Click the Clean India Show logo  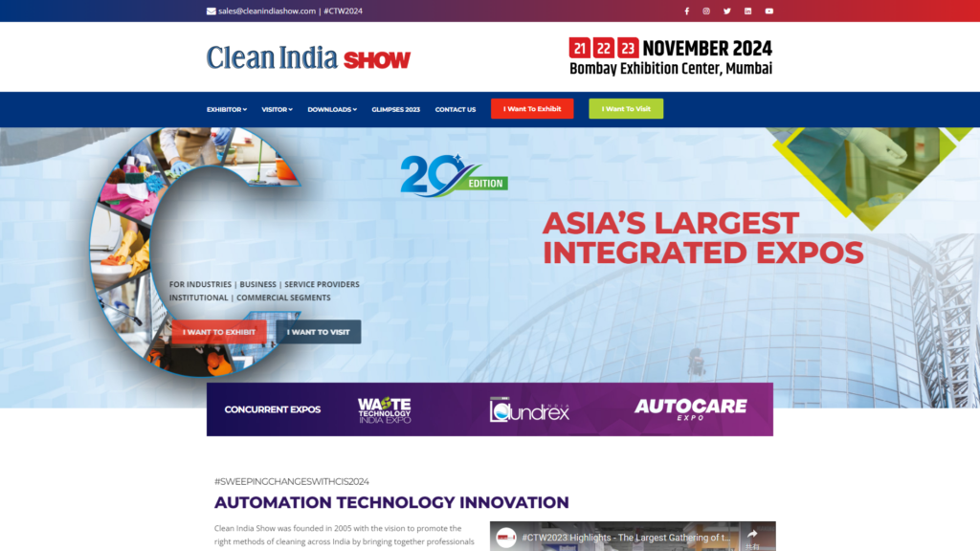pos(309,57)
